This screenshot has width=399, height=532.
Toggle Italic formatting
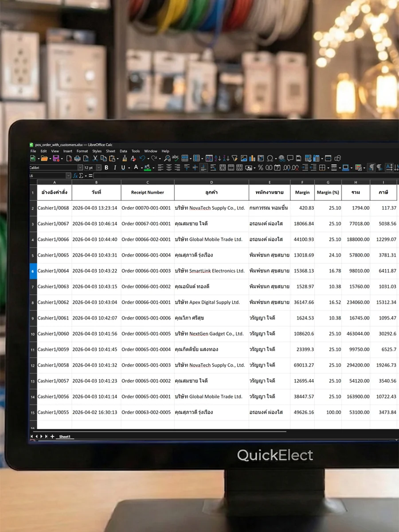(x=115, y=168)
